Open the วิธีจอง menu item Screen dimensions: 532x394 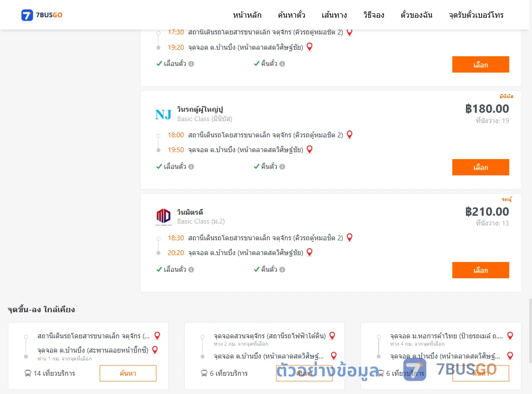(373, 15)
